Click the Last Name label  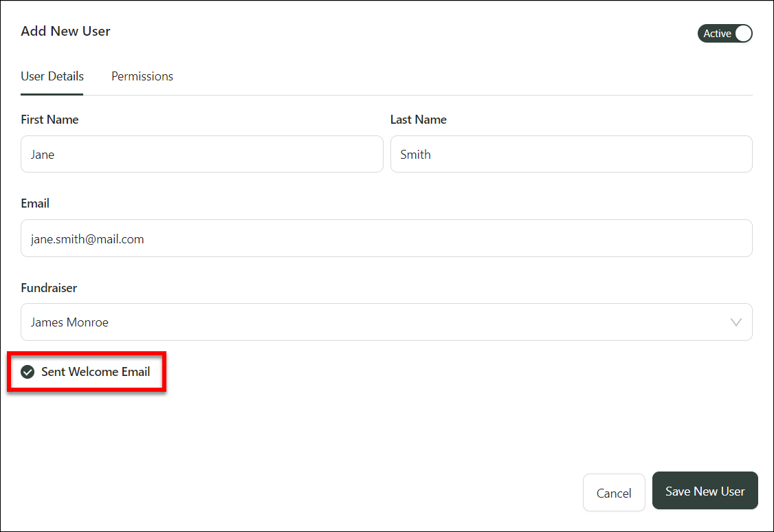[418, 120]
